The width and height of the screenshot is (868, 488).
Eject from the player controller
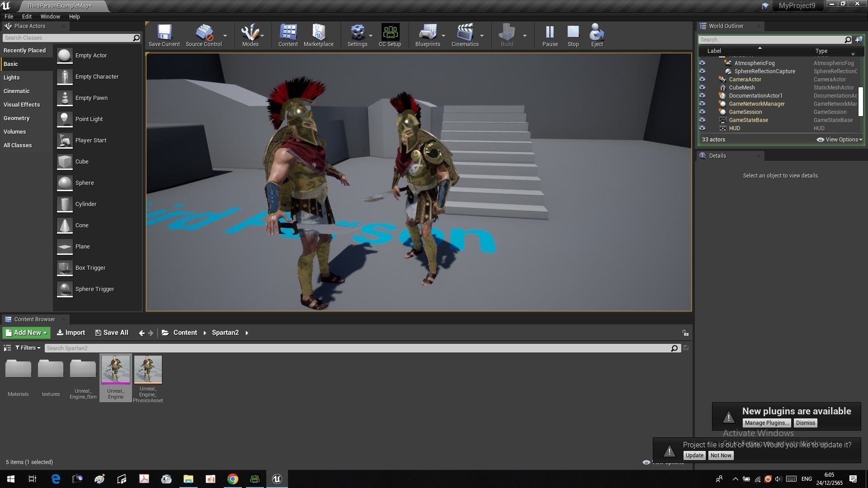point(597,35)
